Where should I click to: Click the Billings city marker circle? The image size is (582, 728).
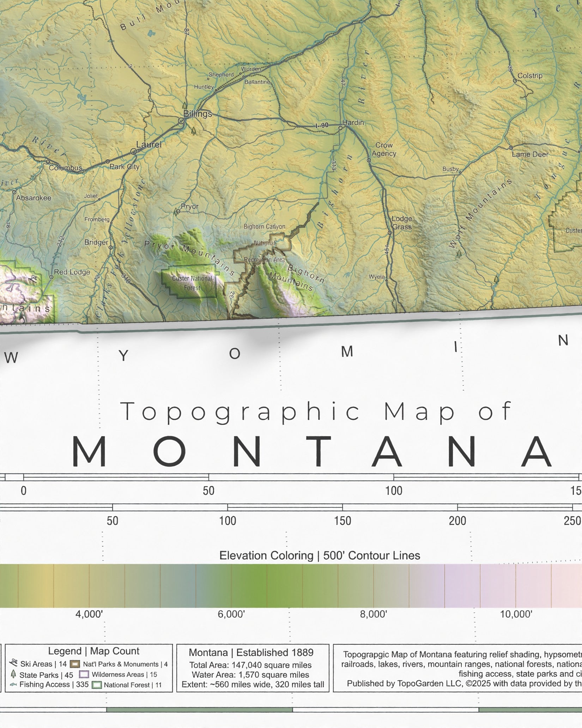tap(181, 121)
